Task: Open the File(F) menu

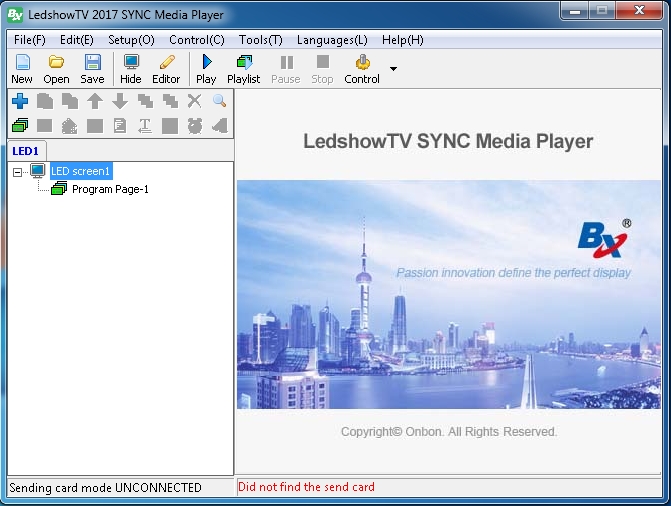Action: click(30, 40)
